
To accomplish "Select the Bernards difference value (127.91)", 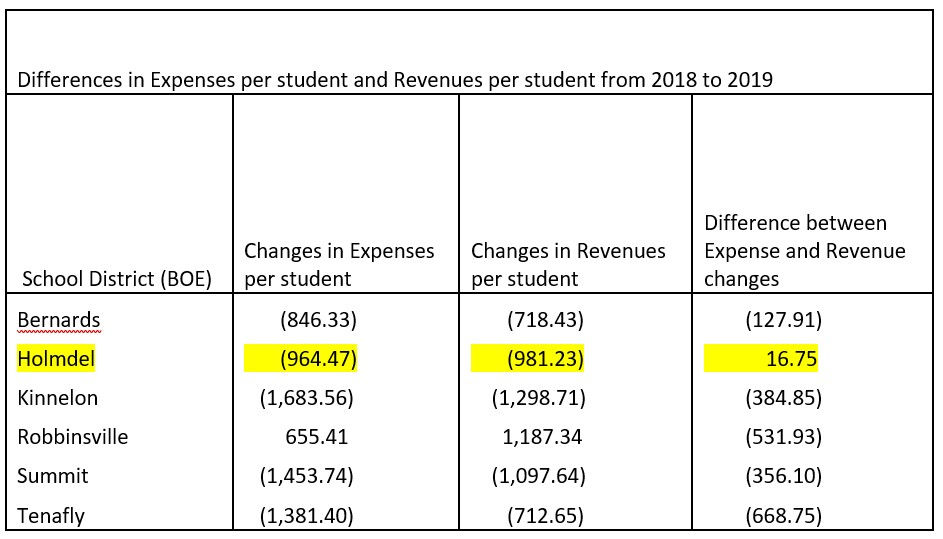I will click(x=784, y=320).
